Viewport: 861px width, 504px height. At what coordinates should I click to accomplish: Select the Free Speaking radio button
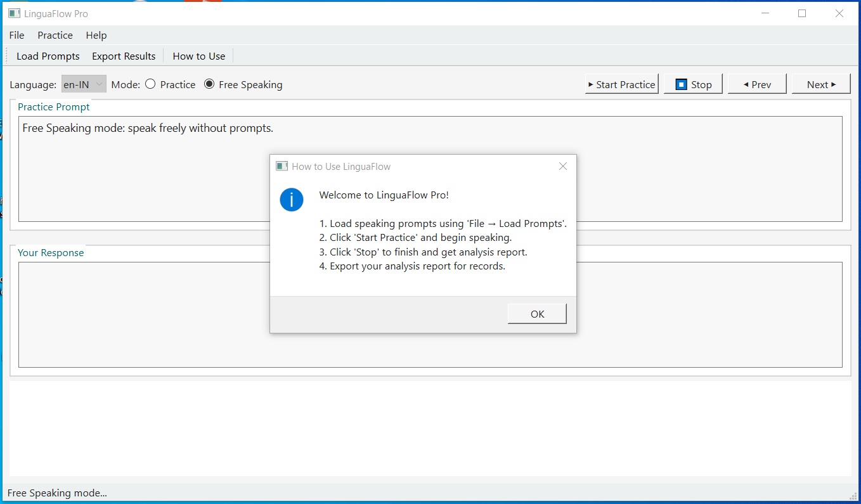point(209,84)
